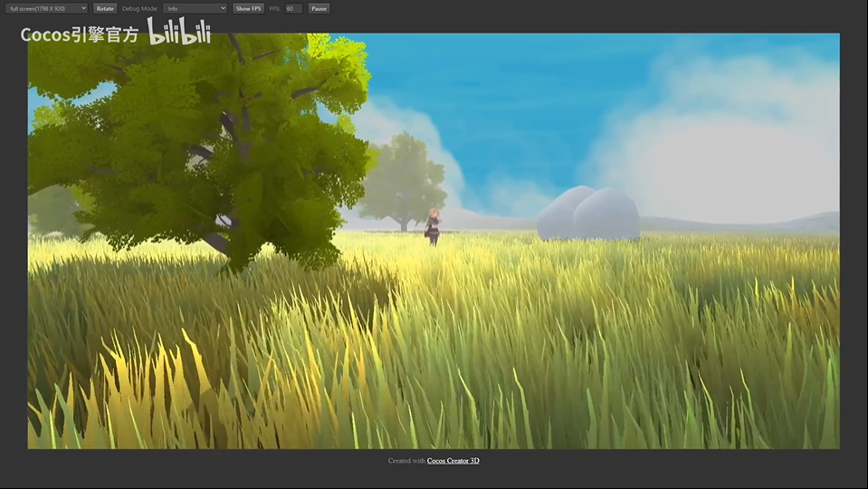Click the bilibili logo watermark

179,34
